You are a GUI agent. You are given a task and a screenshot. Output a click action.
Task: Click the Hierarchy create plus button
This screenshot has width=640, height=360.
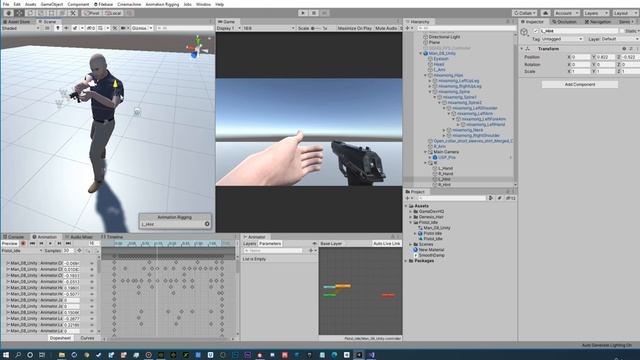409,28
